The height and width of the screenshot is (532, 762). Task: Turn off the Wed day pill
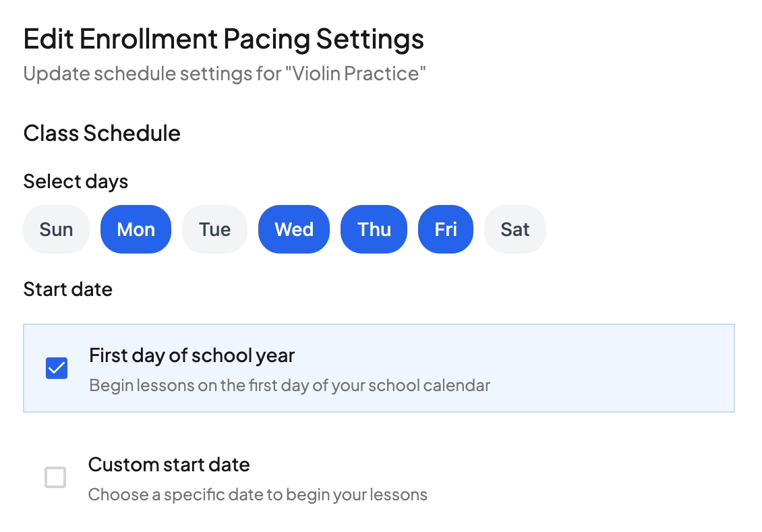294,229
